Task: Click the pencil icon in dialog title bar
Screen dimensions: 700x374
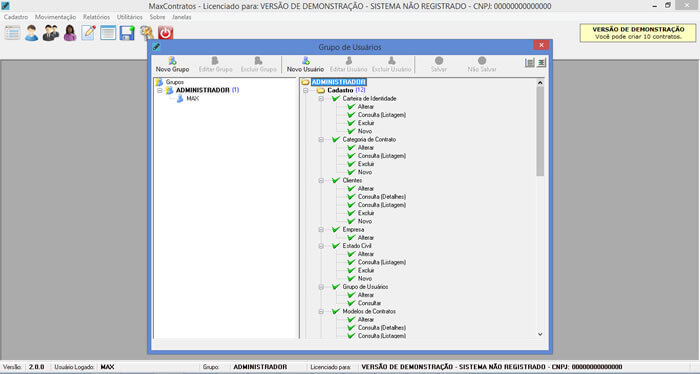Action: [156, 46]
